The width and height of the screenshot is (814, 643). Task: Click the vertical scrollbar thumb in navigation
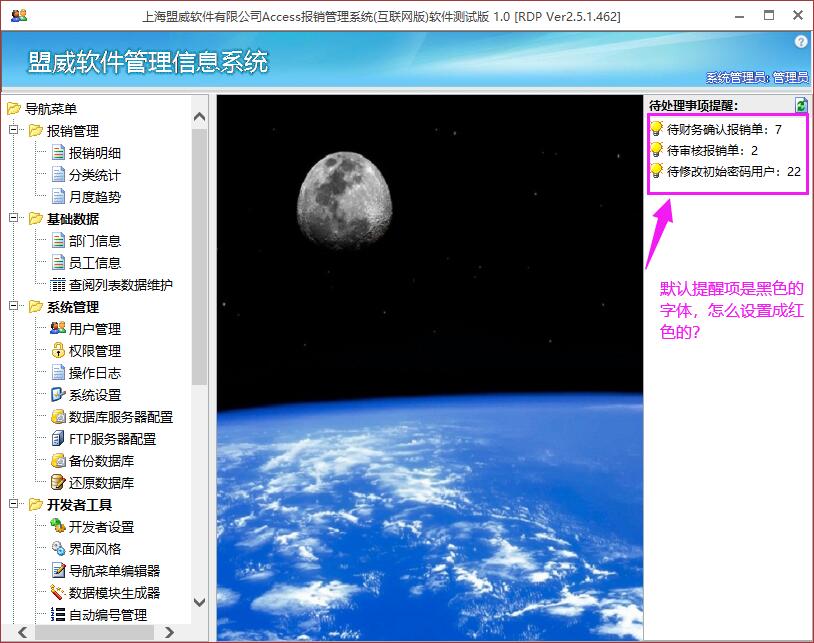tap(199, 256)
